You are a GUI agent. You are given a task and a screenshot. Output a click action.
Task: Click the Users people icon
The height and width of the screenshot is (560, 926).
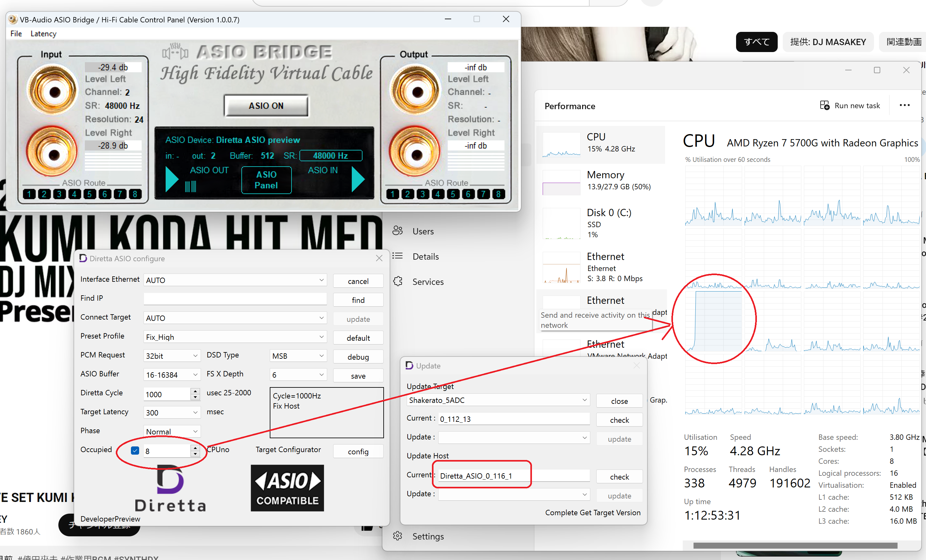[398, 231]
